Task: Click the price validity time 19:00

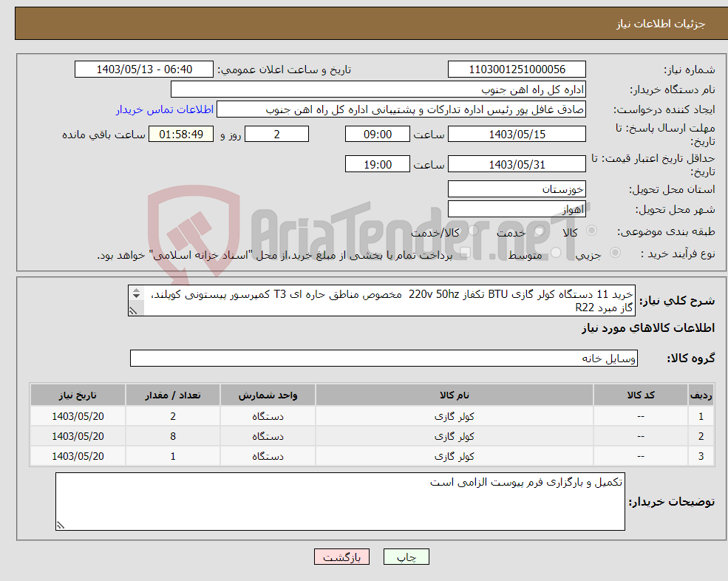Action: tap(378, 164)
